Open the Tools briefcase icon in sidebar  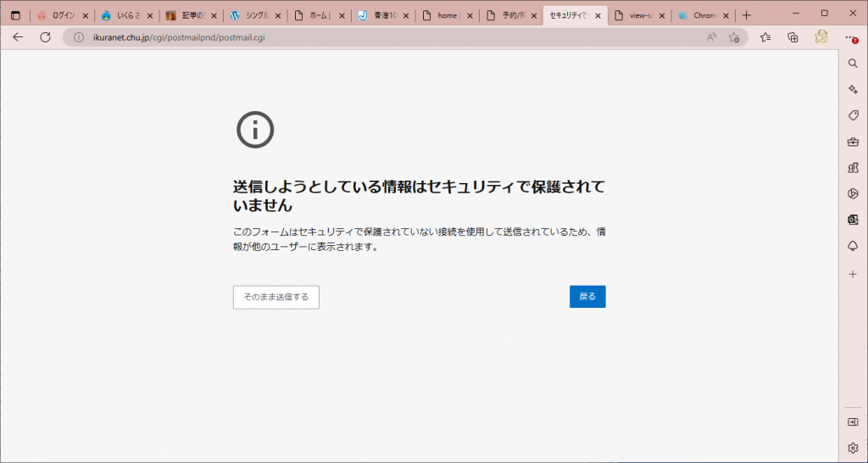853,142
